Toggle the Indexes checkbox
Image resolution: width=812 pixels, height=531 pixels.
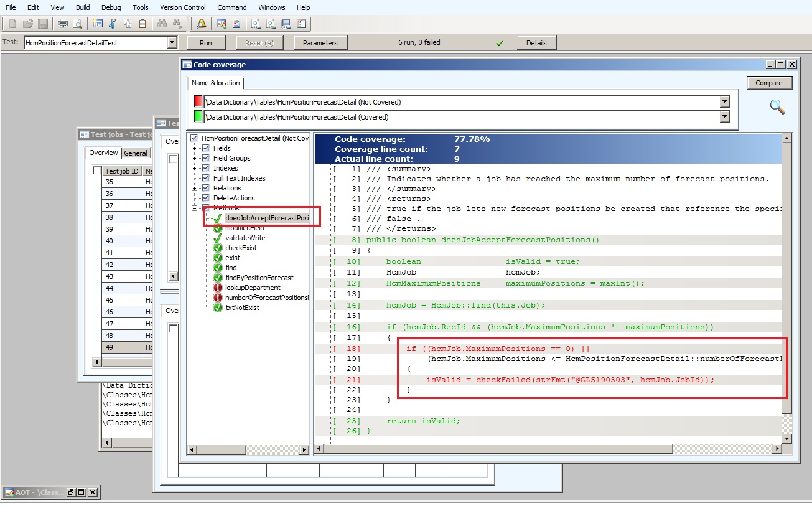[x=206, y=168]
